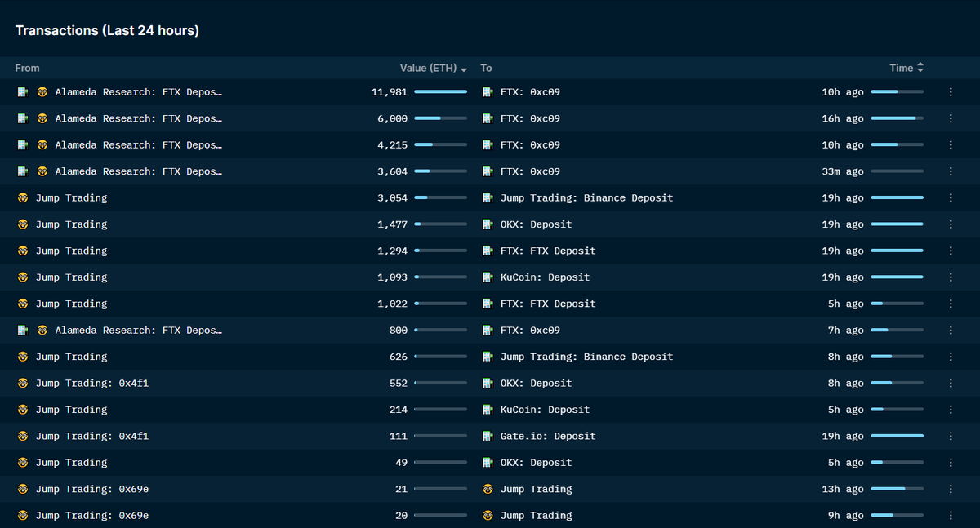Viewport: 980px width, 528px height.
Task: Open Jump Trading sender in the 1,477 ETH row
Action: point(71,224)
